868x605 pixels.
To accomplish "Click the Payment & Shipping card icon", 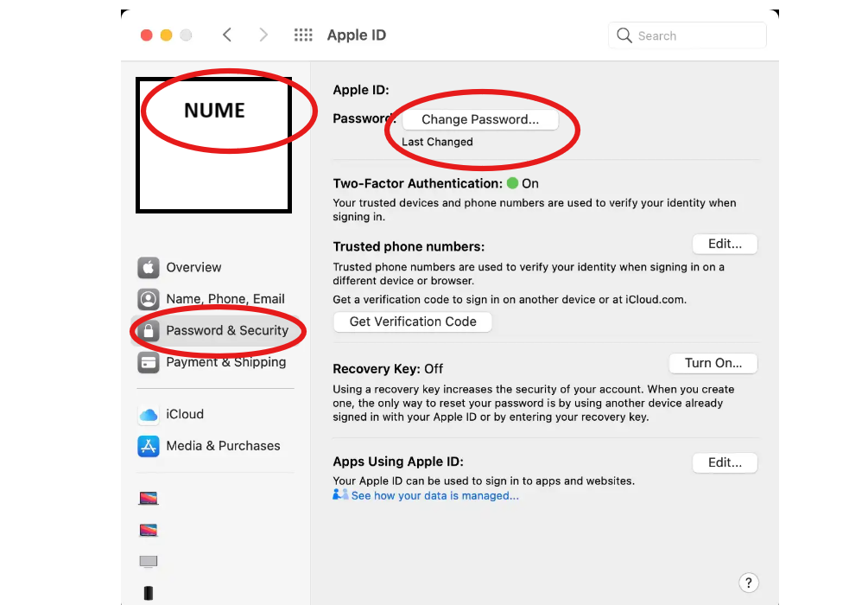I will [149, 362].
